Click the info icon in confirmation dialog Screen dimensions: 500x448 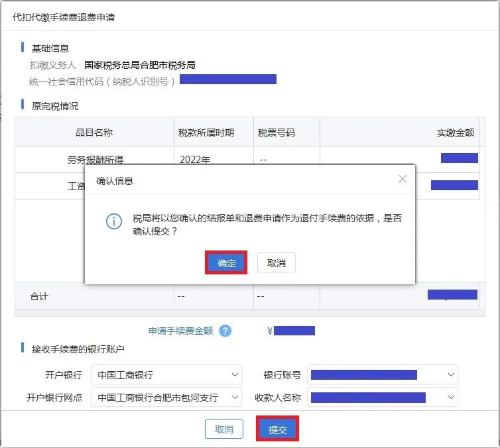tap(114, 221)
